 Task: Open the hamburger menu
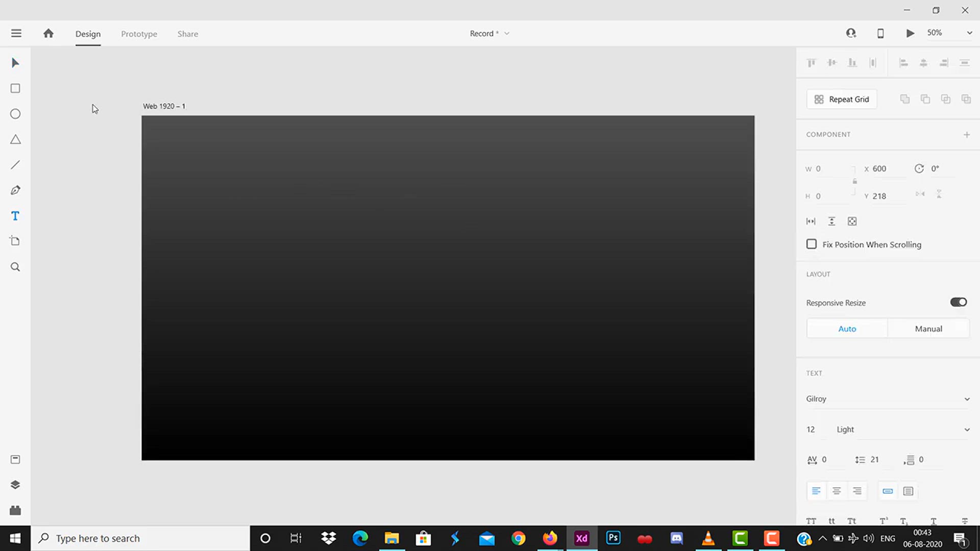(x=16, y=33)
